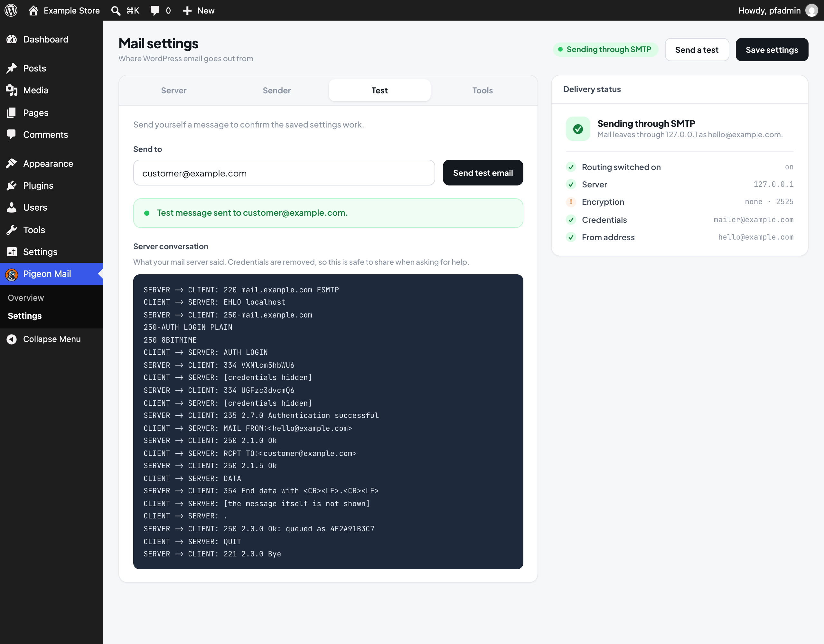Switch to the Sender tab
This screenshot has height=644, width=824.
tap(276, 90)
